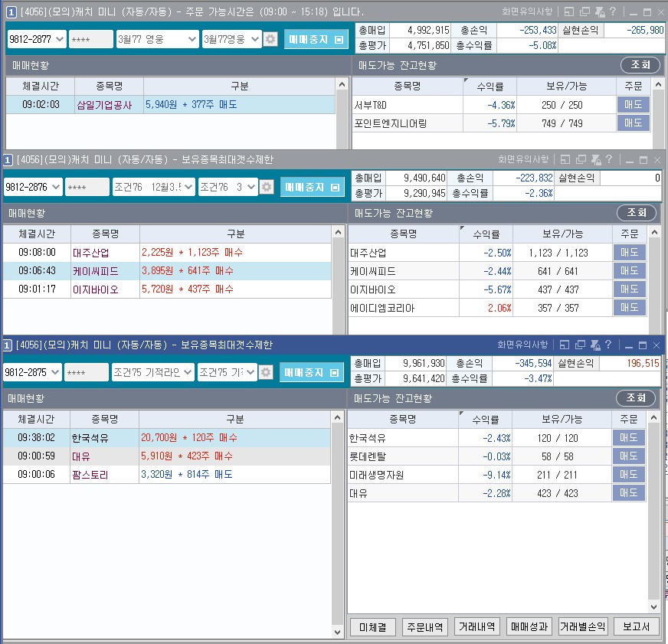Click 조회 button in 9812-2876 window
Image resolution: width=668 pixels, height=644 pixels.
click(x=637, y=213)
